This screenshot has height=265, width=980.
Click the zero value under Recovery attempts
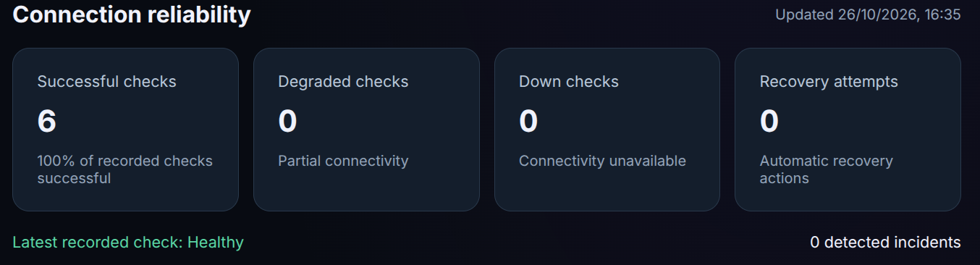769,121
